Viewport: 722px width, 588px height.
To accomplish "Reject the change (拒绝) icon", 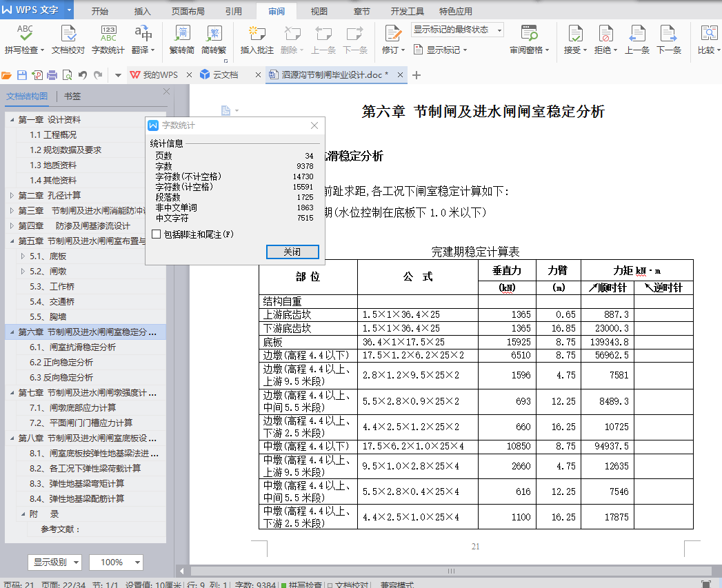I will (605, 33).
